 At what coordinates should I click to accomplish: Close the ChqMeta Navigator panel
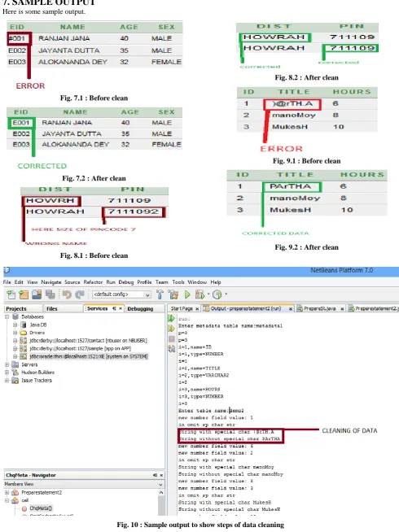pyautogui.click(x=161, y=475)
